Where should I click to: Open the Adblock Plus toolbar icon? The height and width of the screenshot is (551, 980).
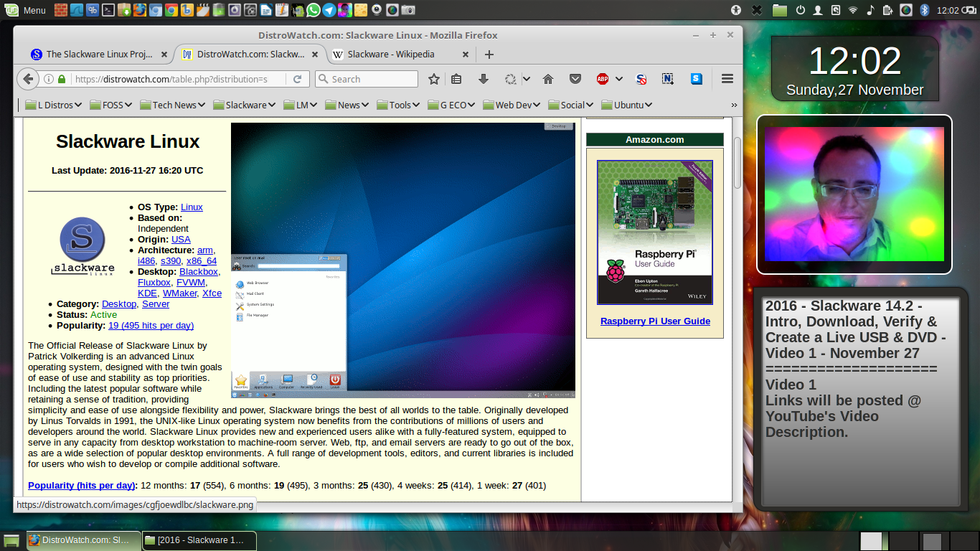pos(603,79)
